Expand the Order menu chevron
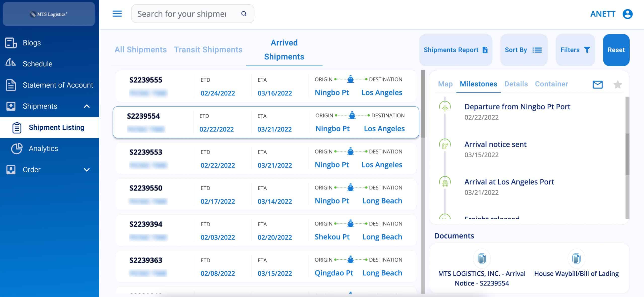The width and height of the screenshot is (644, 297). click(x=87, y=170)
